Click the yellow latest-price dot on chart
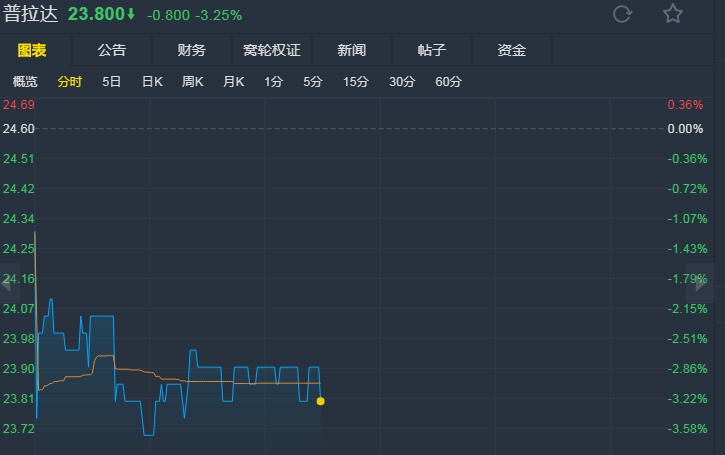The image size is (725, 455). coord(320,401)
